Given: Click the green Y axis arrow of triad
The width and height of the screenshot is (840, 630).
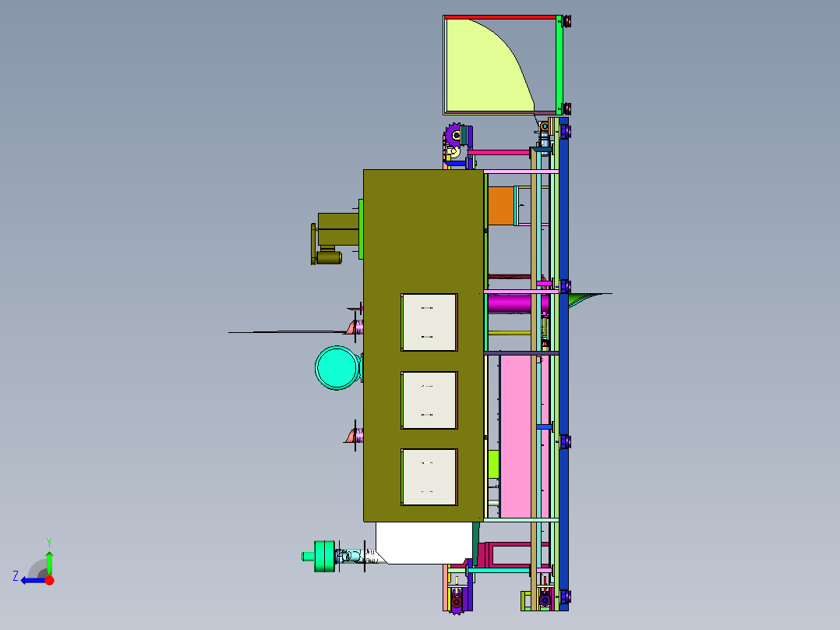Looking at the screenshot, I should click(x=49, y=562).
